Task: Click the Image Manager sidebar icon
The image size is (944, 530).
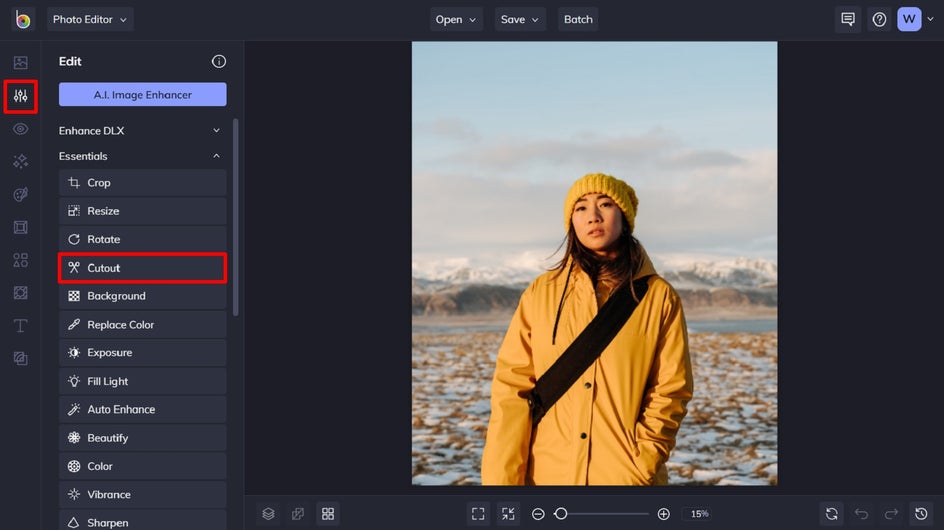Action: coord(20,63)
